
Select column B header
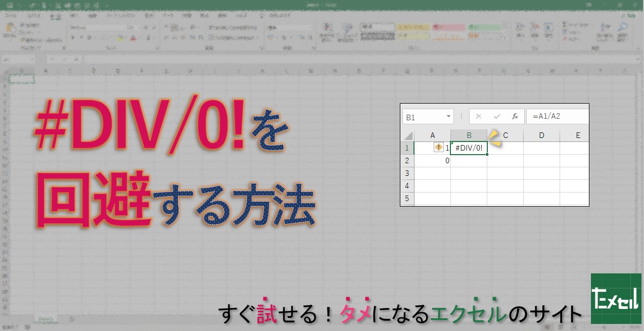pyautogui.click(x=469, y=135)
